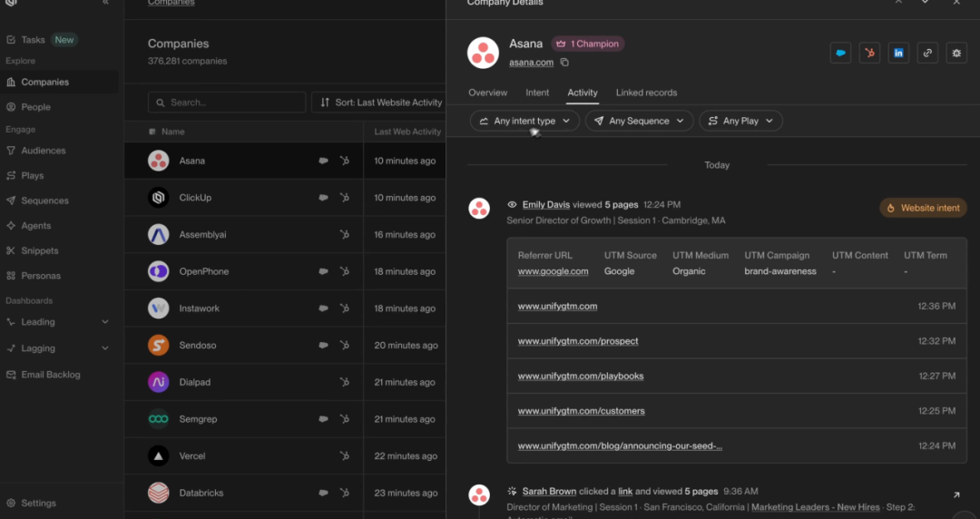The image size is (980, 519).
Task: Open the Emily Davis contact link
Action: [x=546, y=204]
